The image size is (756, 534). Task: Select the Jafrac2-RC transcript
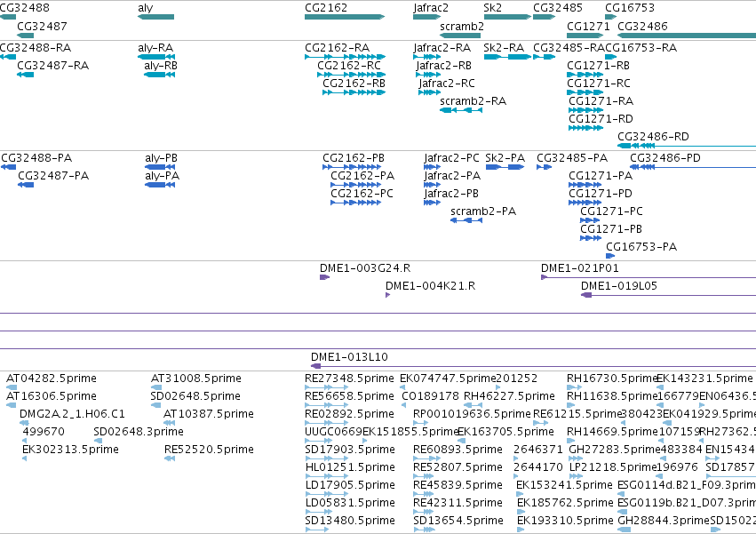430,92
